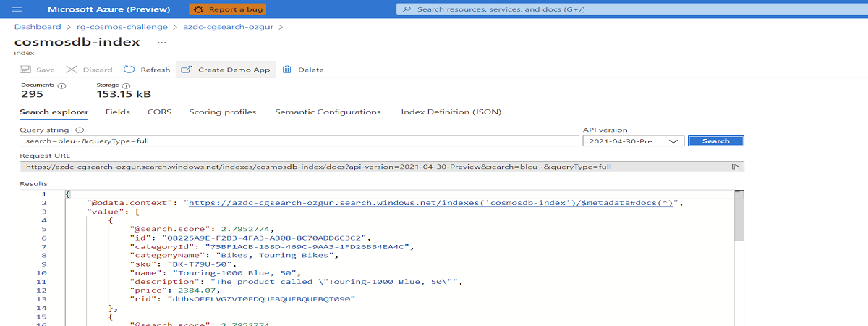
Task: Click the id value starting with 08225A9E
Action: [267, 238]
